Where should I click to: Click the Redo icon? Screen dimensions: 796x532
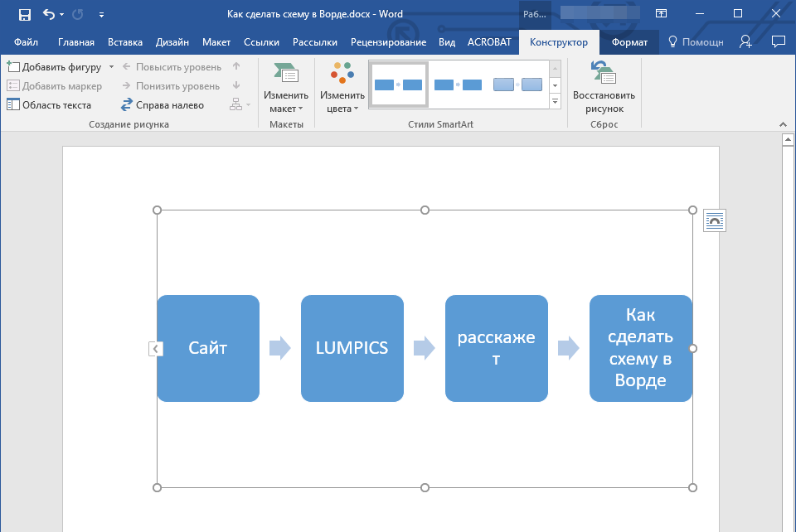(x=78, y=14)
